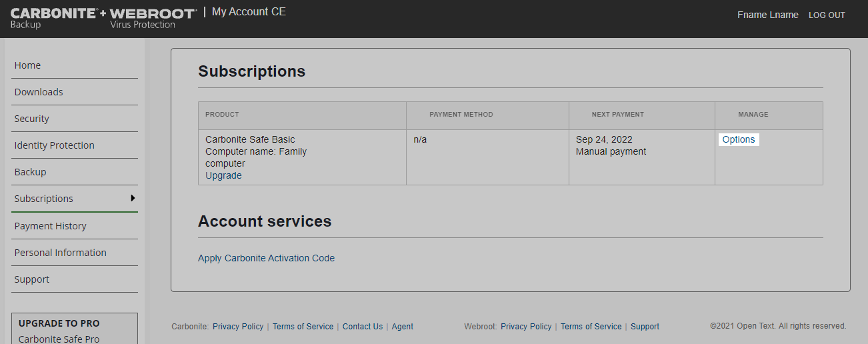
Task: Click the Fname Lname user name
Action: [767, 15]
